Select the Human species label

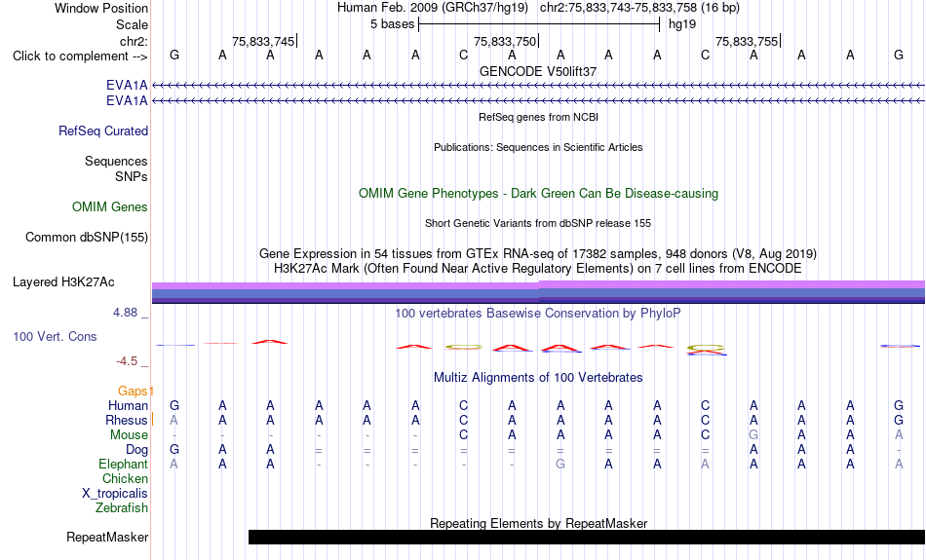[128, 405]
